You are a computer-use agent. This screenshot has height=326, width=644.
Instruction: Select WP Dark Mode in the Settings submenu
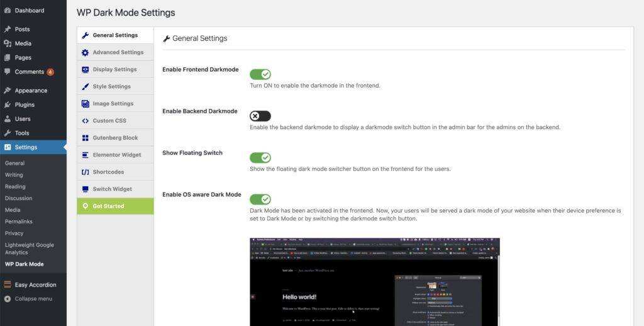click(25, 264)
